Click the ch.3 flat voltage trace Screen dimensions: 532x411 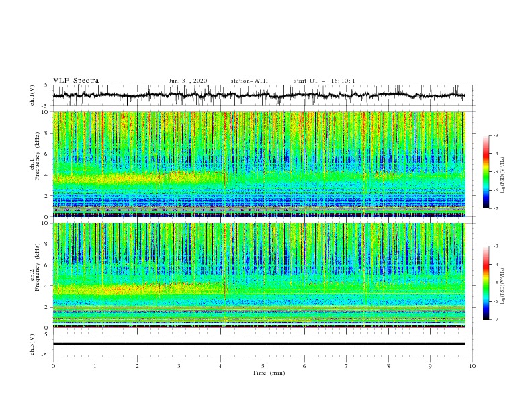pos(259,344)
